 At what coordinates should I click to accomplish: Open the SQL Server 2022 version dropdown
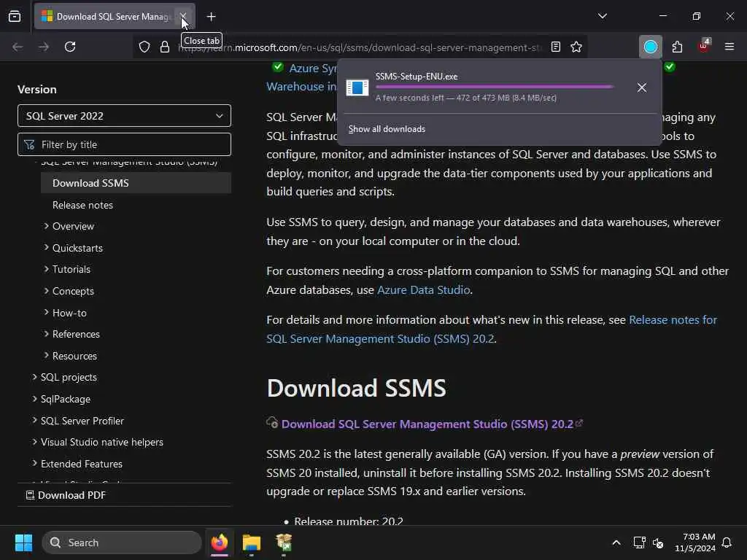coord(124,116)
